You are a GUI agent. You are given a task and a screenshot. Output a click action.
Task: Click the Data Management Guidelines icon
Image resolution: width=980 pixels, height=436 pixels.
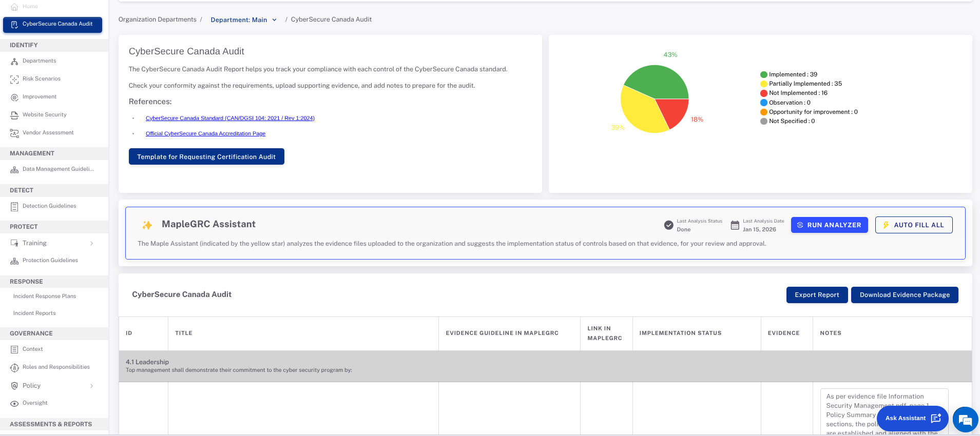[x=14, y=169]
